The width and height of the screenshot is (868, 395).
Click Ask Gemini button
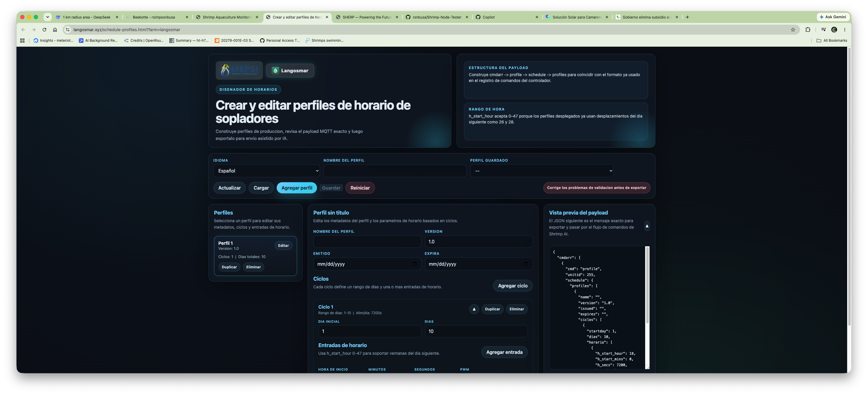(x=832, y=17)
